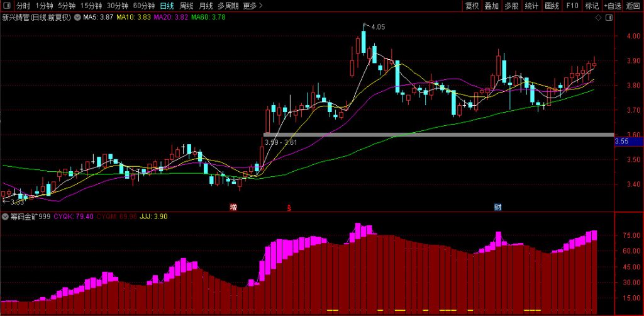
Task: Open the 画线 drawing tools
Action: click(x=552, y=6)
